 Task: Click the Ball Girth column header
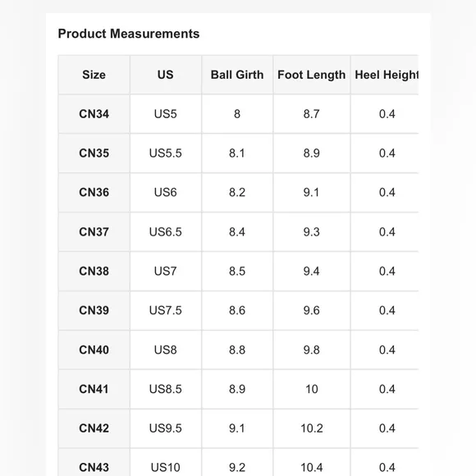click(237, 75)
